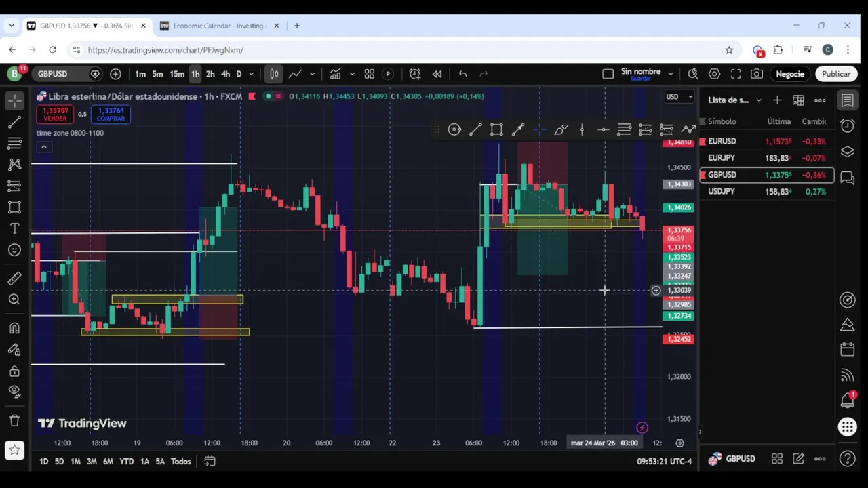Activate the zoom in tool

click(14, 300)
